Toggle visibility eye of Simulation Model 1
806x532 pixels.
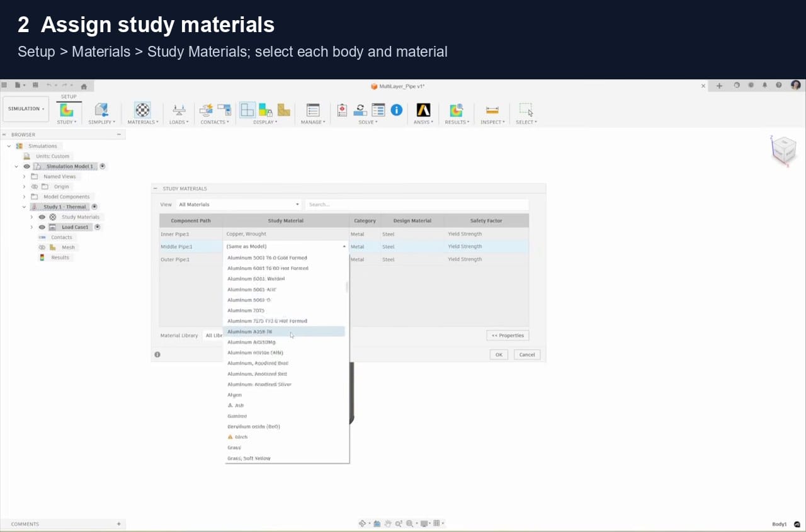[x=26, y=166]
